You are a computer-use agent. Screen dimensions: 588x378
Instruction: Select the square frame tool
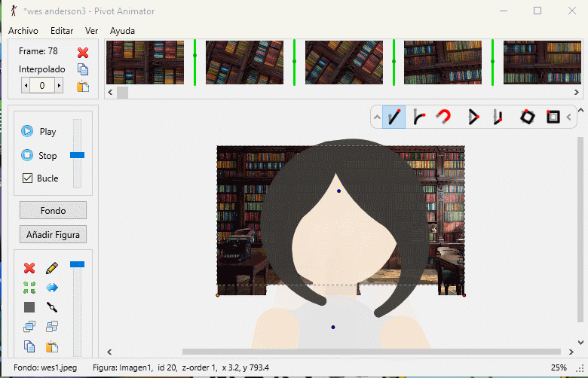coord(553,117)
